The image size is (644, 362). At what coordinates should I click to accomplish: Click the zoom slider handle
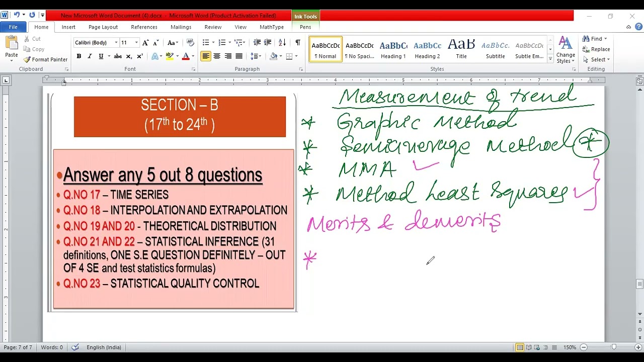[x=614, y=347]
